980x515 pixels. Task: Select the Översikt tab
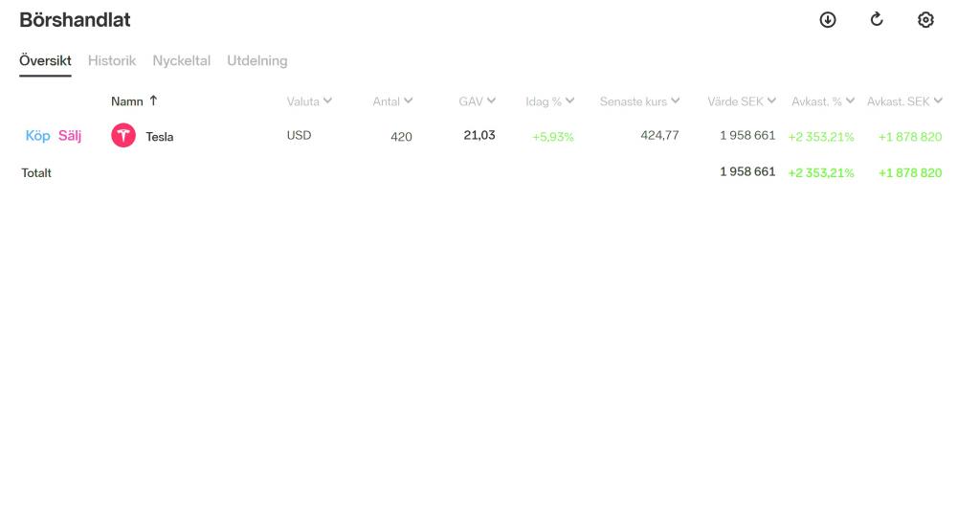[45, 60]
